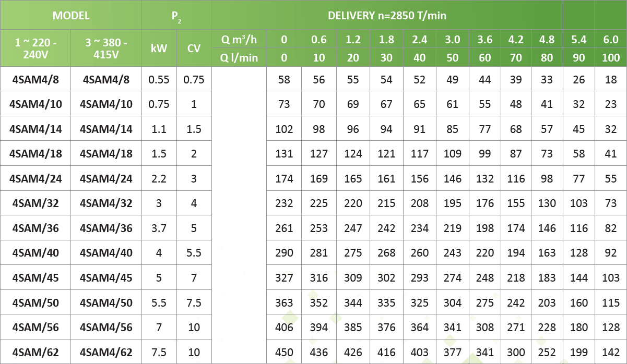Select the 3 ~ 380 - 415V column header

tap(106, 48)
